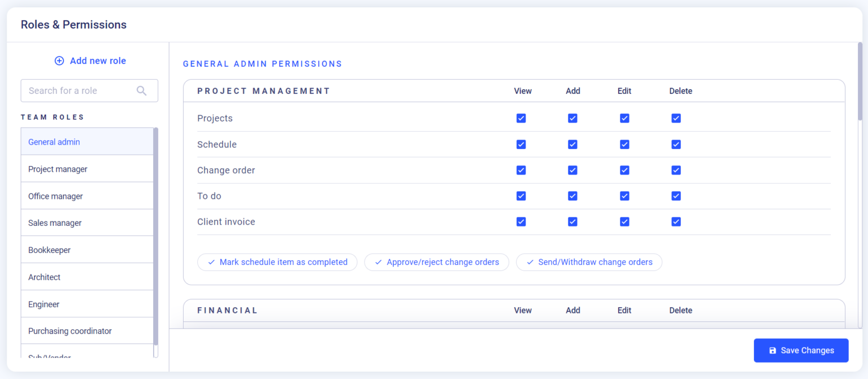Image resolution: width=868 pixels, height=379 pixels.
Task: Uncheck the Schedule Delete checkbox
Action: (676, 145)
